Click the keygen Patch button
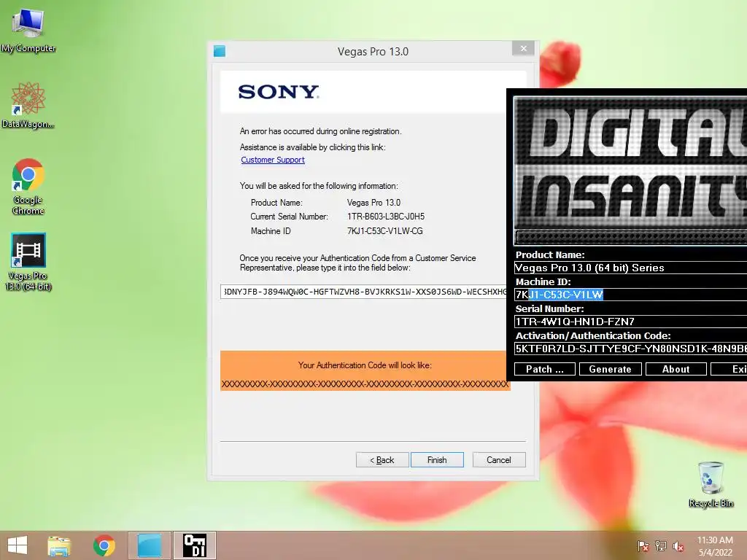Screen dimensions: 747x560 point(544,369)
